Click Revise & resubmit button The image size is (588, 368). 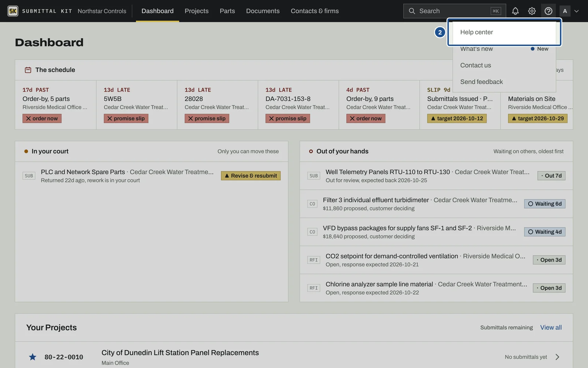coord(251,176)
